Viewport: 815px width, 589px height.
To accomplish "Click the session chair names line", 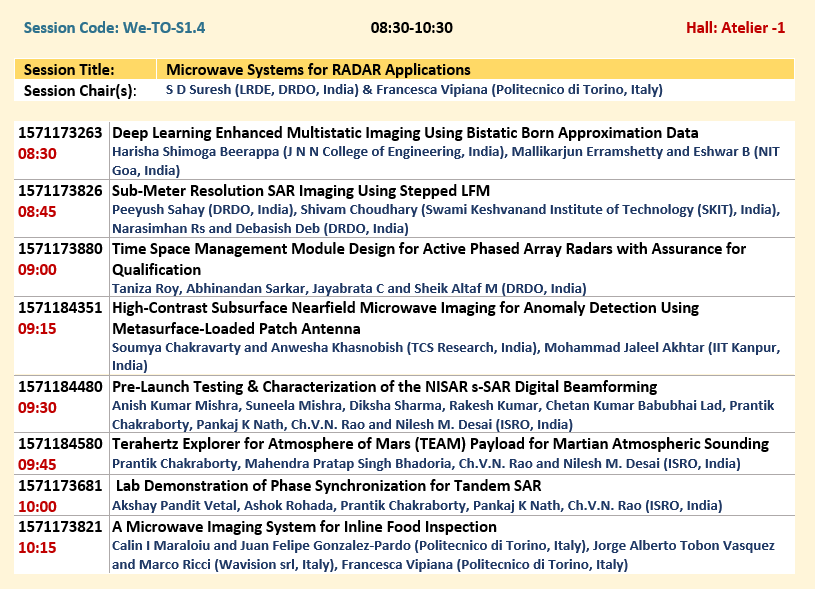I will tap(413, 90).
